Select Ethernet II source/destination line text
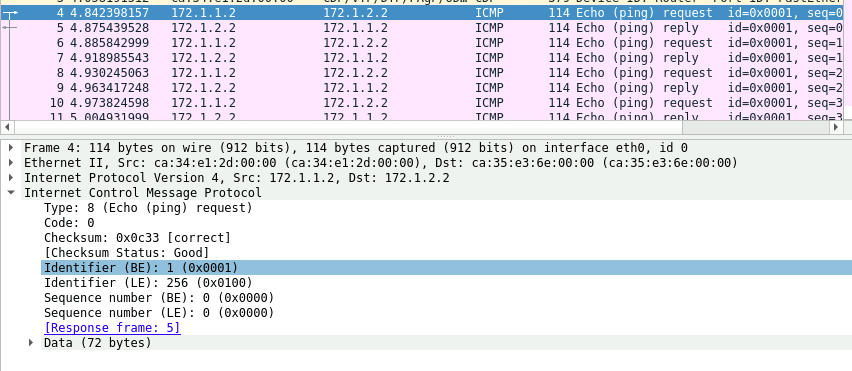Viewport: 852px width, 371px height. pos(381,162)
